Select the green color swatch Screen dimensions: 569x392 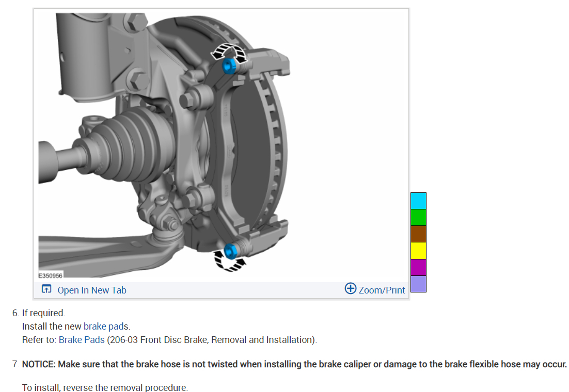(x=418, y=218)
